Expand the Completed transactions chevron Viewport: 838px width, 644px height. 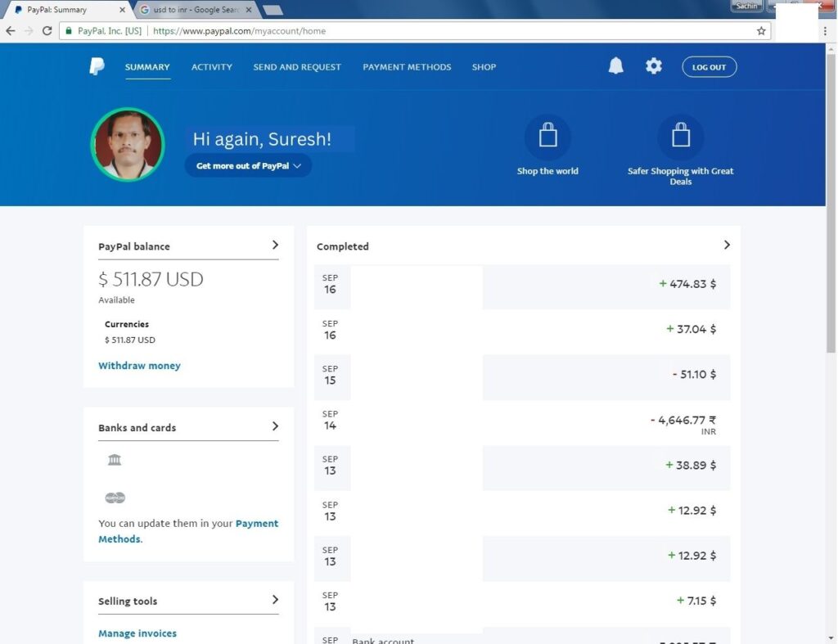[x=727, y=245]
